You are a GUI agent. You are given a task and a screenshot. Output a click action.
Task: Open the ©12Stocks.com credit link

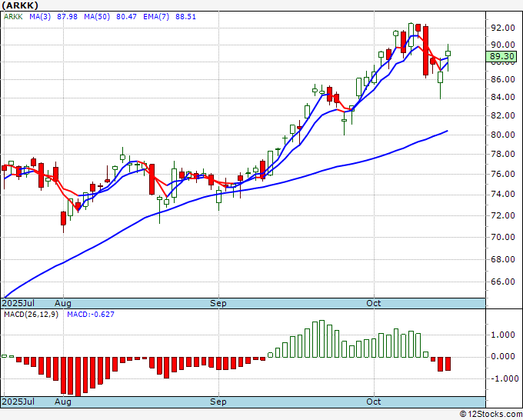(x=491, y=415)
